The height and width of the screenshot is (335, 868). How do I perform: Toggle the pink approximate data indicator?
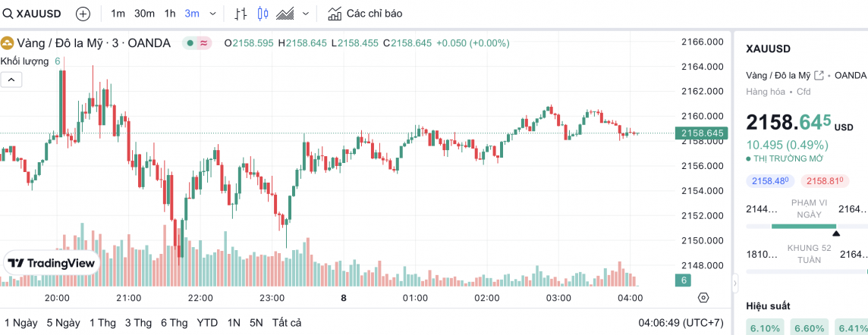pos(203,43)
